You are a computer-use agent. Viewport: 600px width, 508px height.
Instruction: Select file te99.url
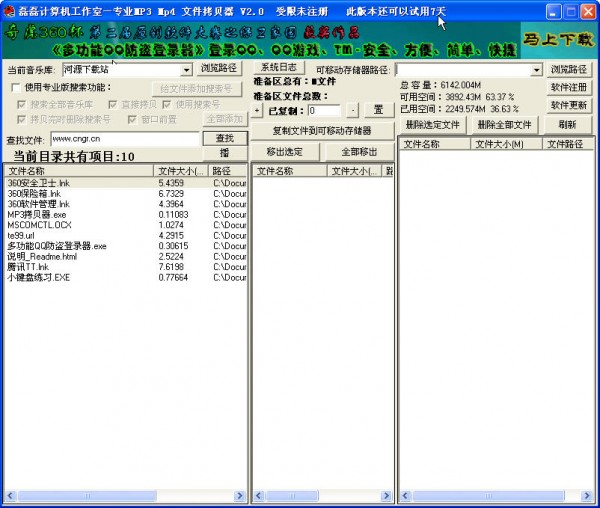pyautogui.click(x=21, y=236)
